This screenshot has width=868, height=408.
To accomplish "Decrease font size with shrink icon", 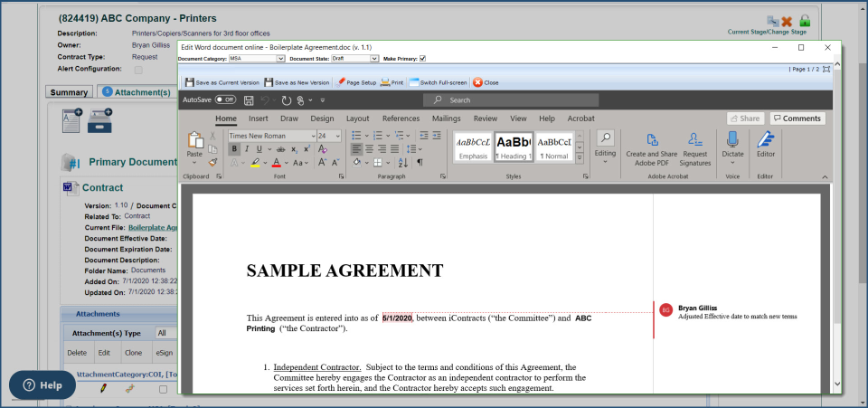I will (336, 163).
